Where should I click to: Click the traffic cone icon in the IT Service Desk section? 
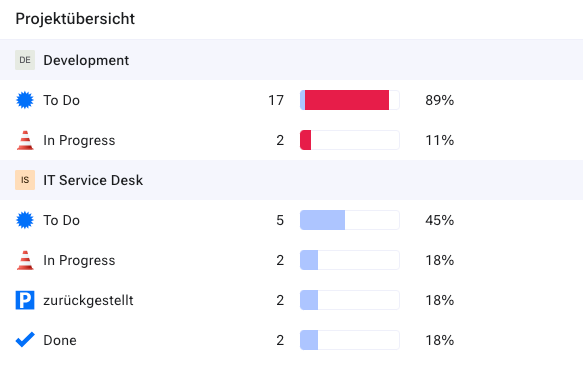[x=25, y=260]
